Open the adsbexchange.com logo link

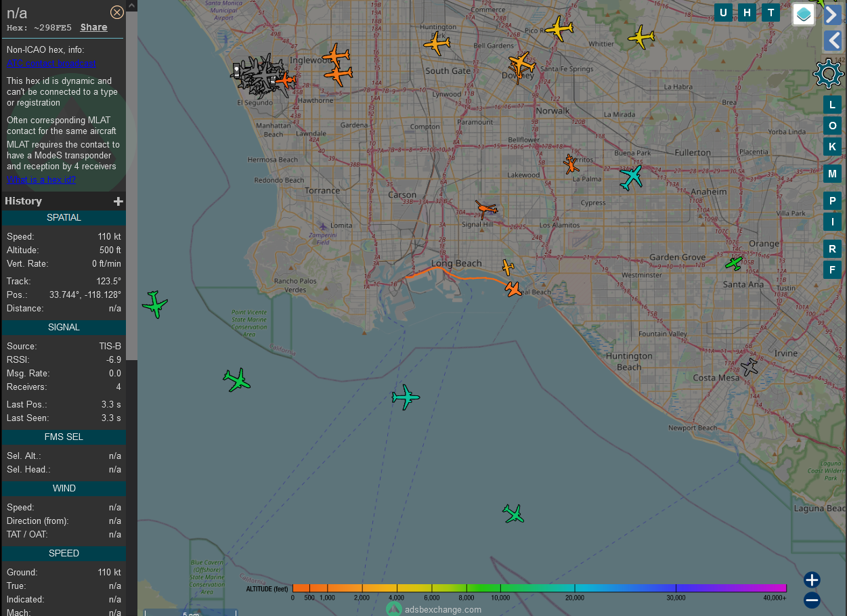pos(434,609)
